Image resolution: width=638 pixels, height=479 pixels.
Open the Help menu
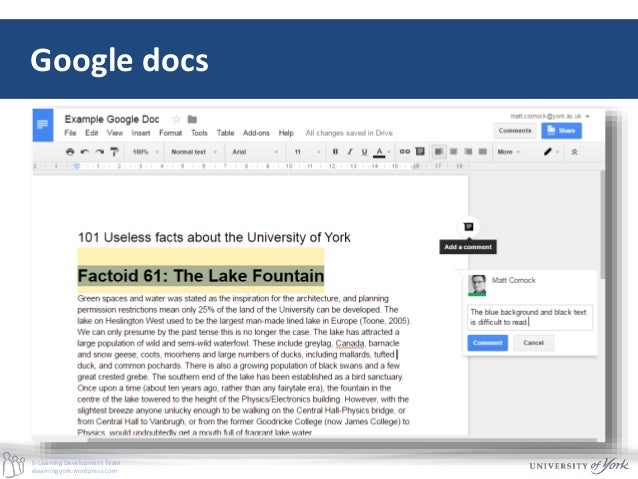[x=286, y=133]
